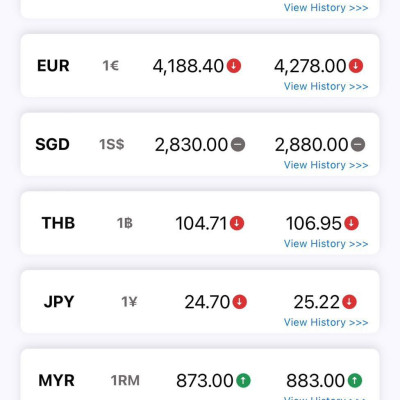Click red down arrow beside 25.22

point(349,302)
